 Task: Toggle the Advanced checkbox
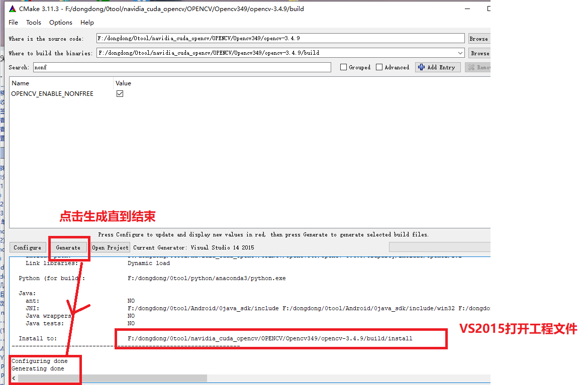(379, 67)
